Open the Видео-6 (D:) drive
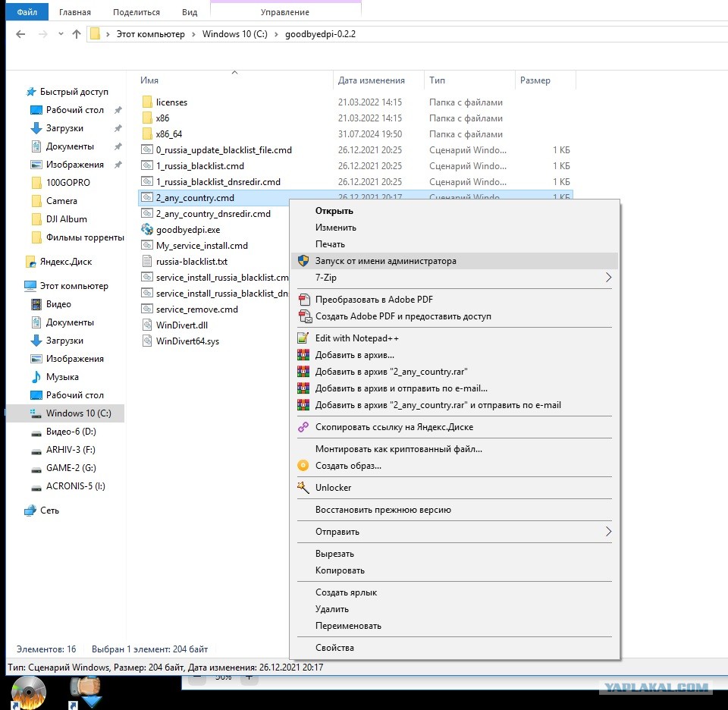Image resolution: width=728 pixels, height=710 pixels. click(x=71, y=432)
